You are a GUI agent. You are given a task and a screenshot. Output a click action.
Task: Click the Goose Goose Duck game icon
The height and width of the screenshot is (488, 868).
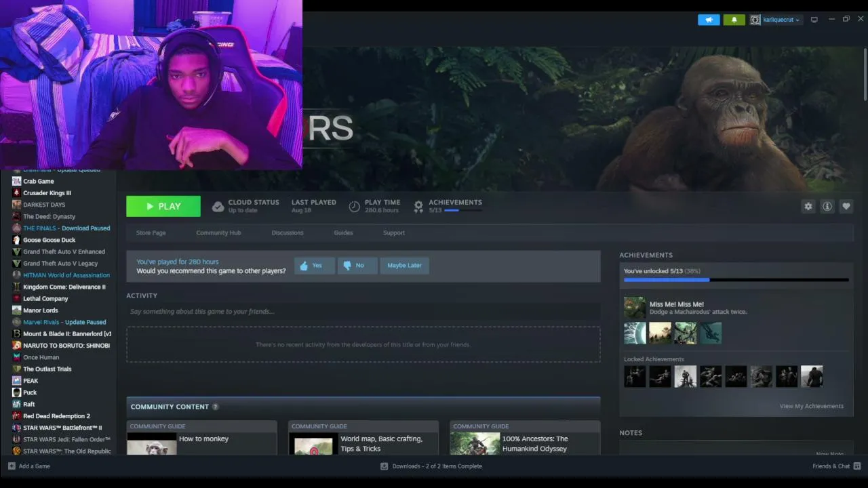(x=16, y=240)
